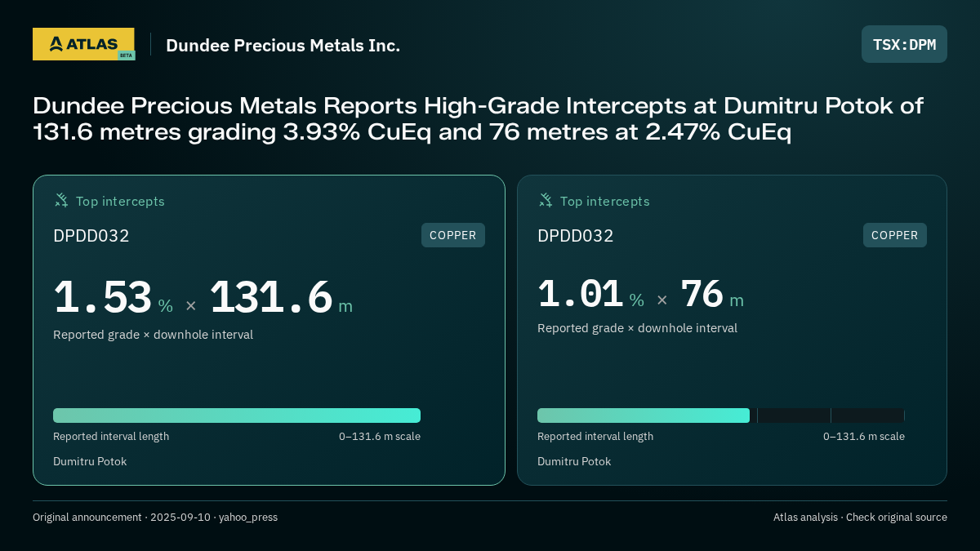
Task: Click the 76 m interval value
Action: [712, 294]
